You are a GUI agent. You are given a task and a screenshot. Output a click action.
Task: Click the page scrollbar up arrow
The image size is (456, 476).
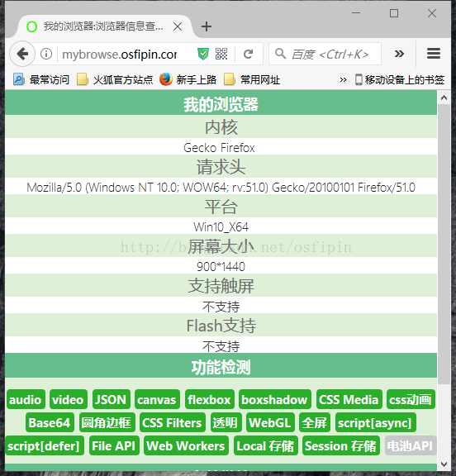[x=444, y=98]
